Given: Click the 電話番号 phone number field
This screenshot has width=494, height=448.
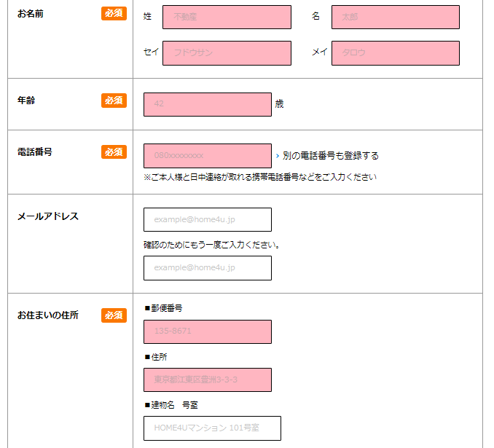Looking at the screenshot, I should 208,156.
